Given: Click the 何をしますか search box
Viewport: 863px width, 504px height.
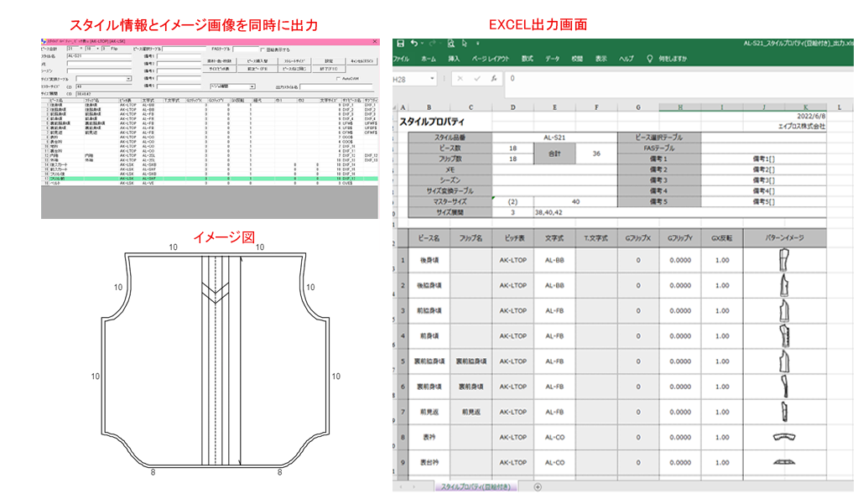Looking at the screenshot, I should coord(673,59).
